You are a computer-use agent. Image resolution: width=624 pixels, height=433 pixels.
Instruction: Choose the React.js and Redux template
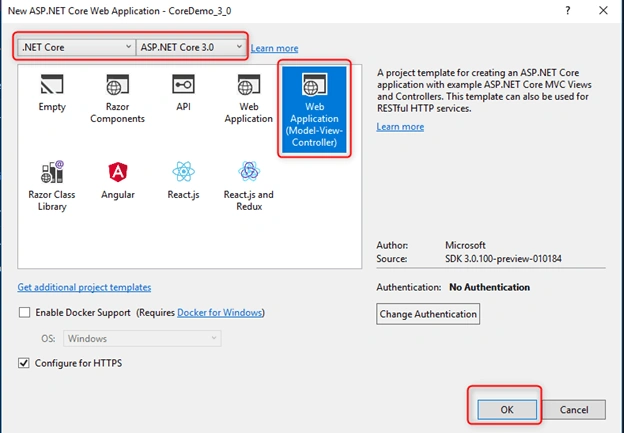(x=249, y=185)
